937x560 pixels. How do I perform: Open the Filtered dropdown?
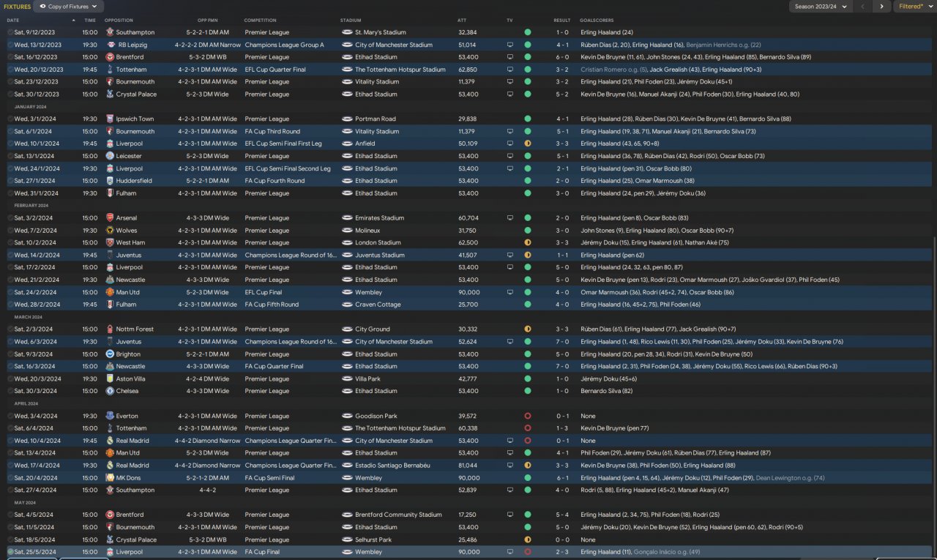point(914,7)
